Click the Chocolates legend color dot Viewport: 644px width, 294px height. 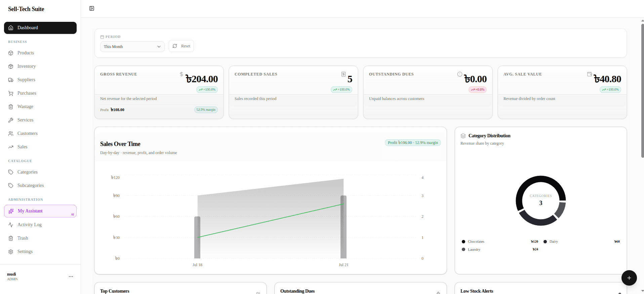tap(464, 242)
